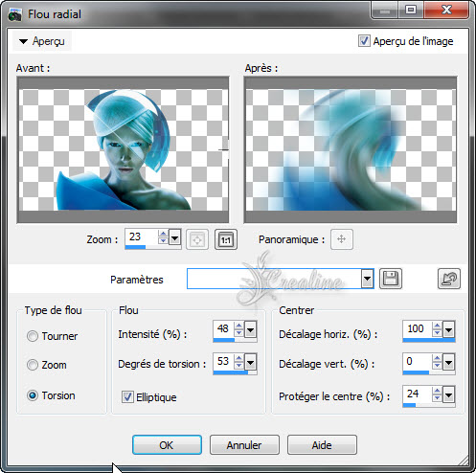
Task: Open the Zoom value dropdown arrow
Action: [x=174, y=237]
